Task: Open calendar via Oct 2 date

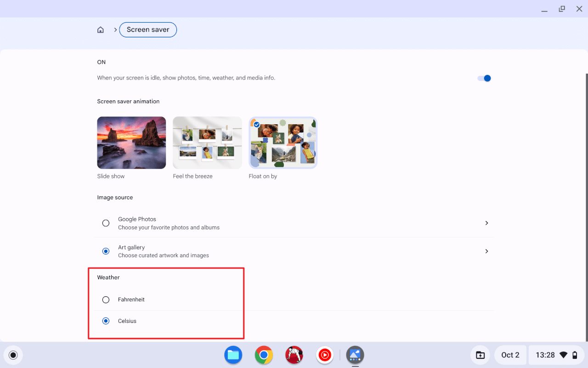Action: 510,355
